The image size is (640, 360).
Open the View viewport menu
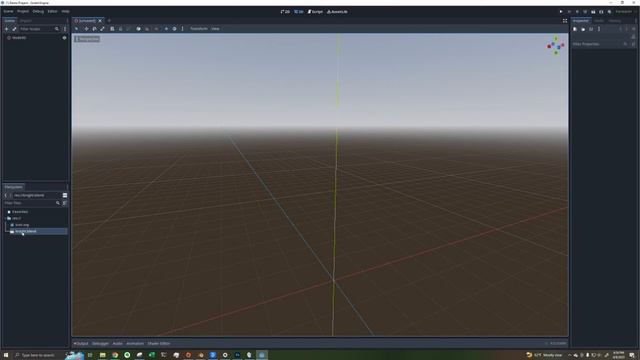pyautogui.click(x=215, y=29)
